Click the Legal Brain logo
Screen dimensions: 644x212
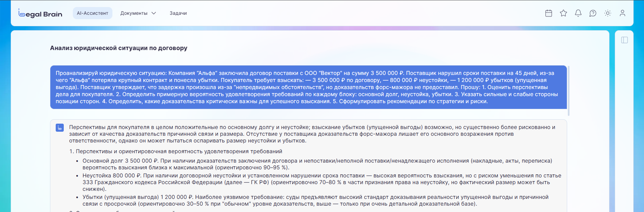pyautogui.click(x=40, y=13)
